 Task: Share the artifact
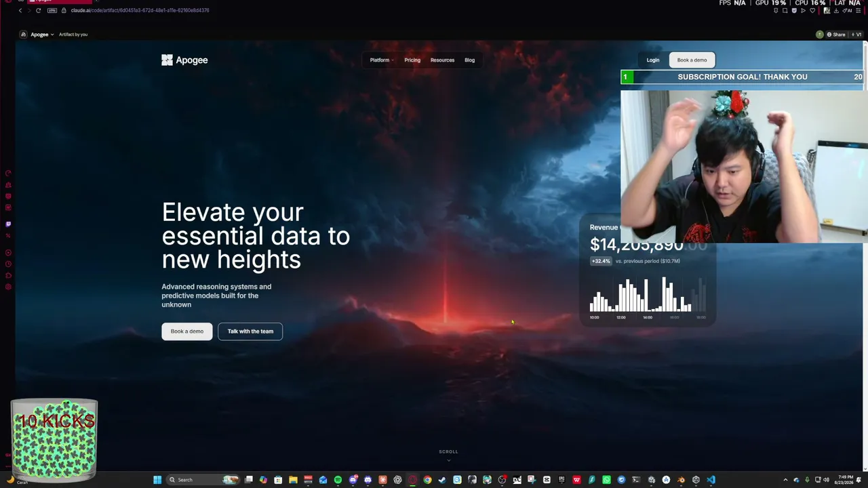point(836,35)
